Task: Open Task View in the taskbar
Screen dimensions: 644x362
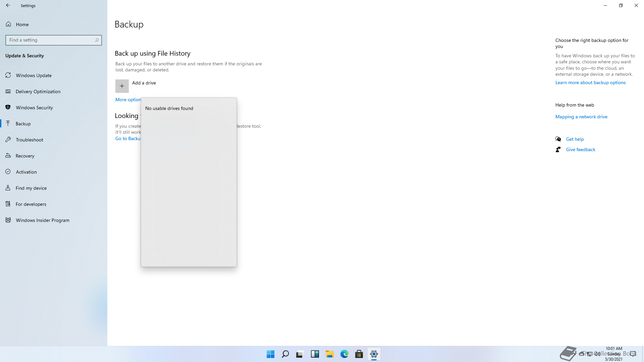Action: pyautogui.click(x=300, y=354)
